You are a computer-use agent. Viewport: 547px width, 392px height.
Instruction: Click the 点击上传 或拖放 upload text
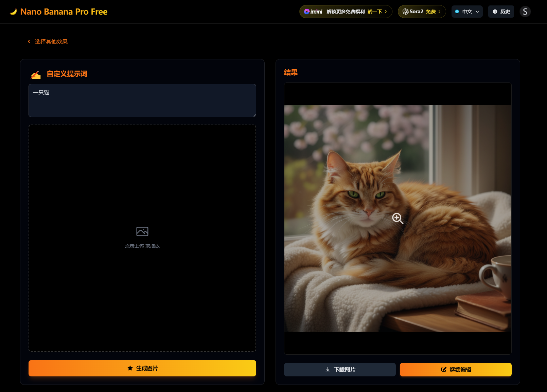click(x=142, y=246)
